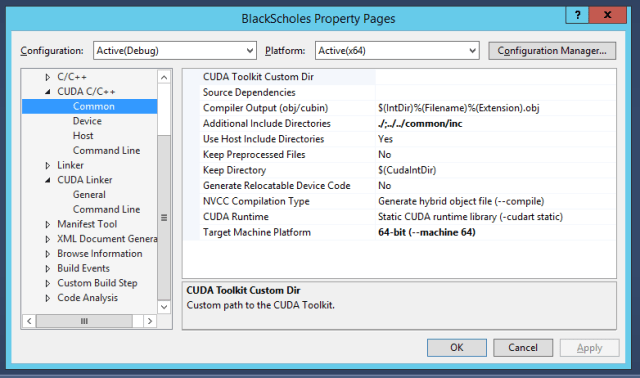
Task: Click the Cancel button
Action: coord(523,347)
